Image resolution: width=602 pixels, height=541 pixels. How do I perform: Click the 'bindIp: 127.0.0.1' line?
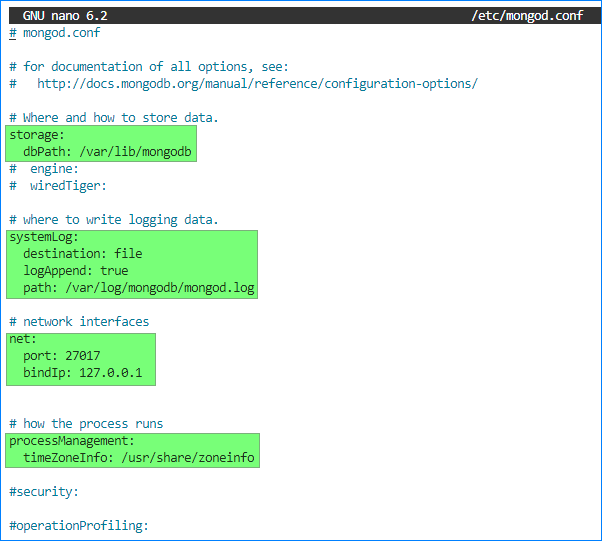coord(83,373)
